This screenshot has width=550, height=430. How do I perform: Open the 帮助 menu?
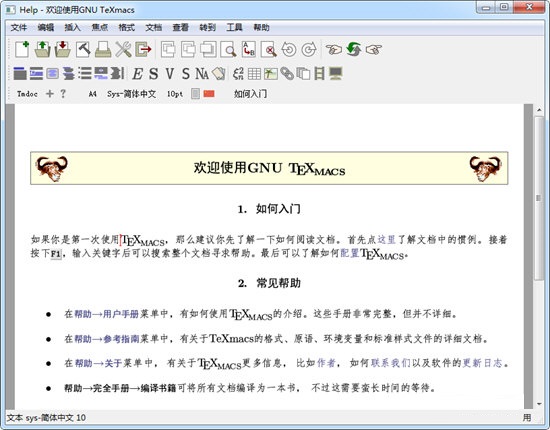pos(261,27)
